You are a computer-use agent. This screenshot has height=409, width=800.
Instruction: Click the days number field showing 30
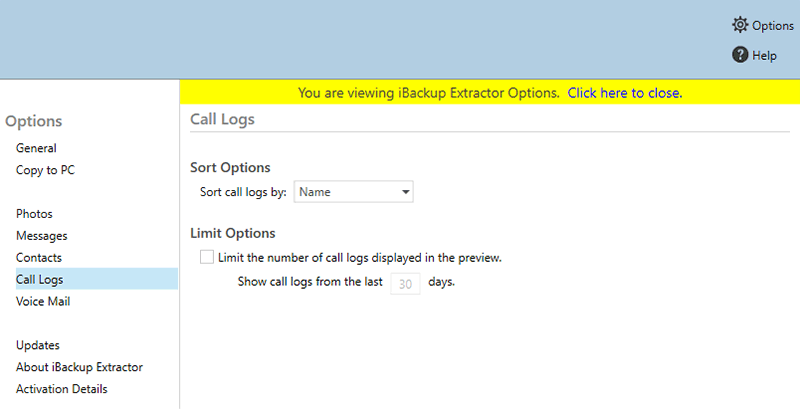point(405,284)
